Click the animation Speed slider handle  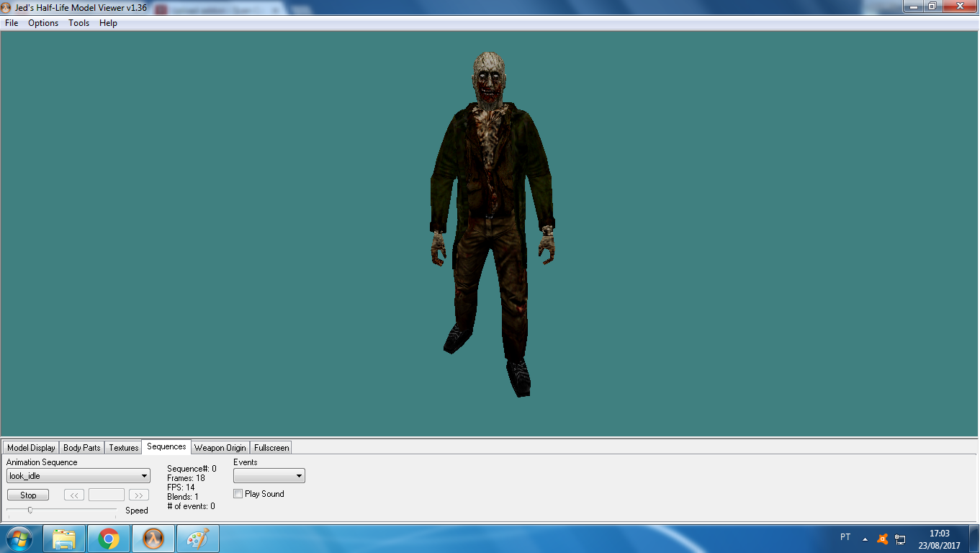[30, 510]
